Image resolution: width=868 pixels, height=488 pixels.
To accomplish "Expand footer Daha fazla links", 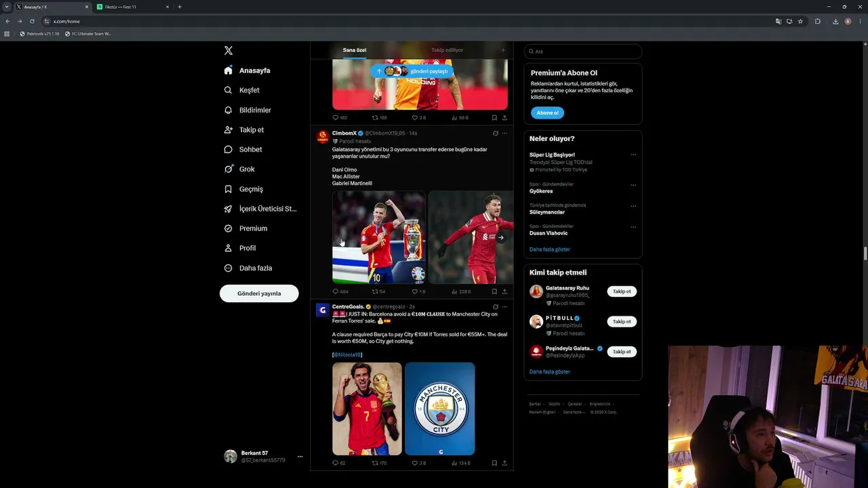I will 574,412.
